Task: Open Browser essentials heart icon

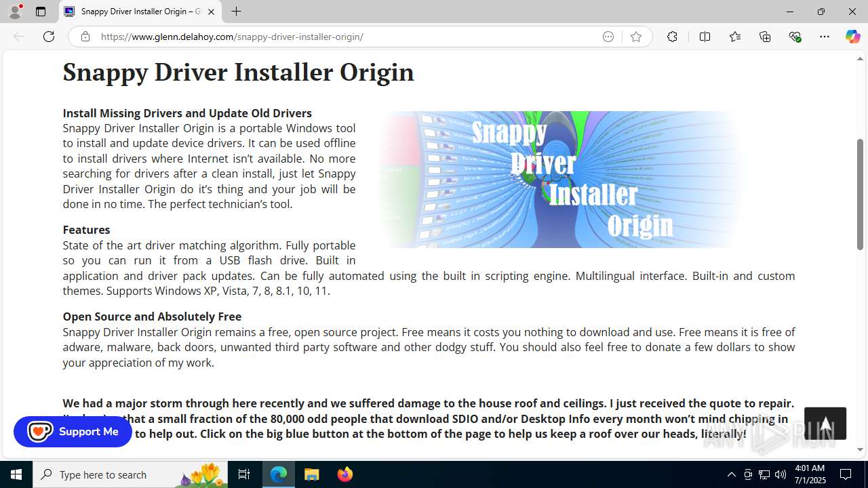Action: click(x=795, y=37)
